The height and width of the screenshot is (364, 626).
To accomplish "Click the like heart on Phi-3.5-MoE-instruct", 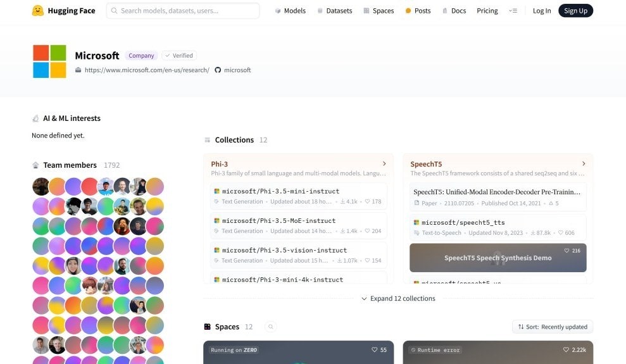I will tap(367, 231).
